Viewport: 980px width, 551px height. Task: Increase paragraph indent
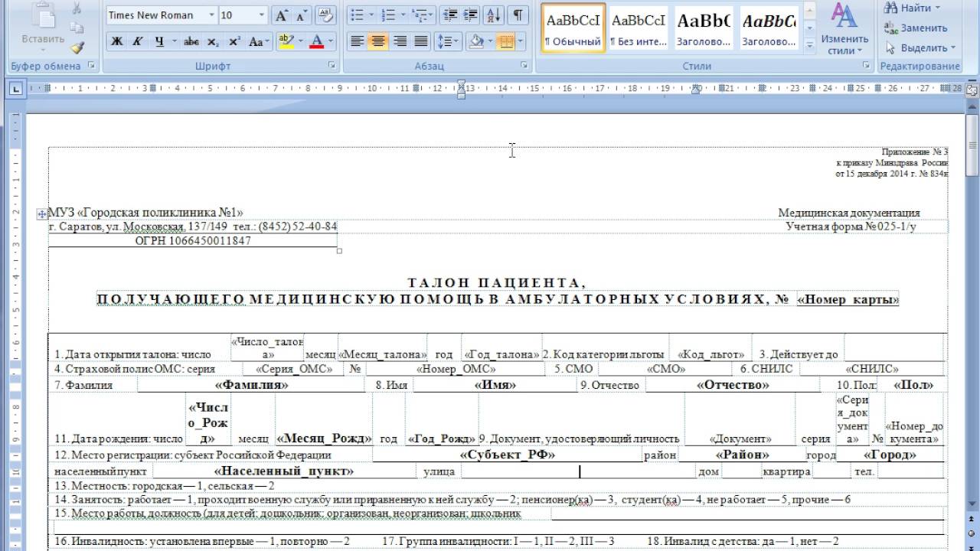click(470, 15)
